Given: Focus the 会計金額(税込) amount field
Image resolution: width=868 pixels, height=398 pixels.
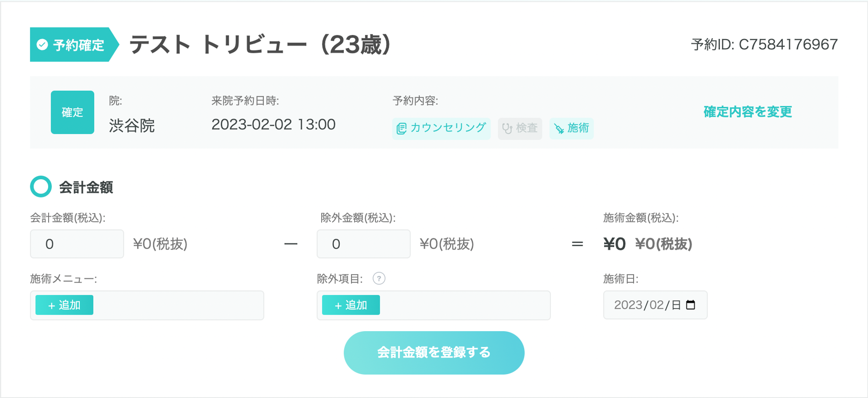Looking at the screenshot, I should [x=77, y=244].
